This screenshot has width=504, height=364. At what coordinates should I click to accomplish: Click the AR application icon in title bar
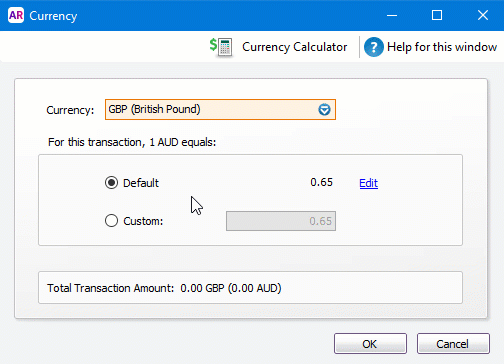[x=16, y=15]
